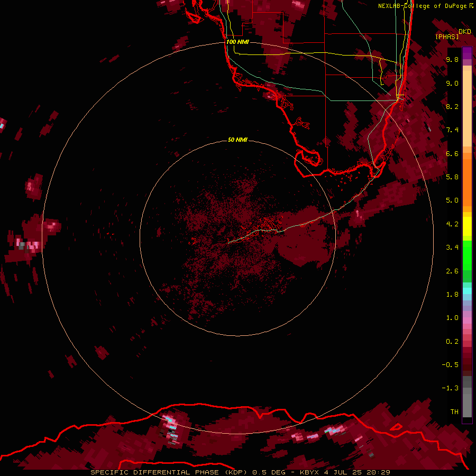Click the 5.0 scale value
The width and height of the screenshot is (476, 476).
[x=452, y=200]
